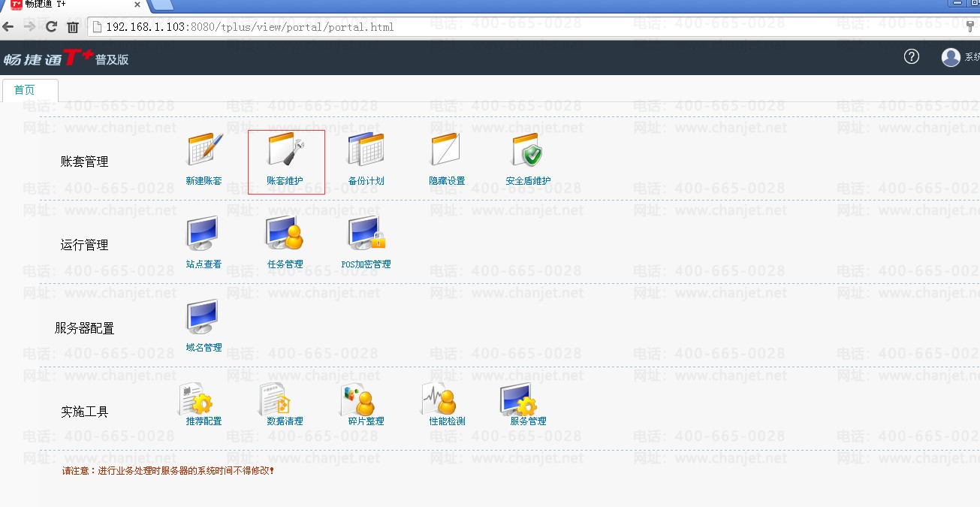Viewport: 980px width, 507px height.
Task: Open the 账套维护 wrench icon
Action: [285, 149]
